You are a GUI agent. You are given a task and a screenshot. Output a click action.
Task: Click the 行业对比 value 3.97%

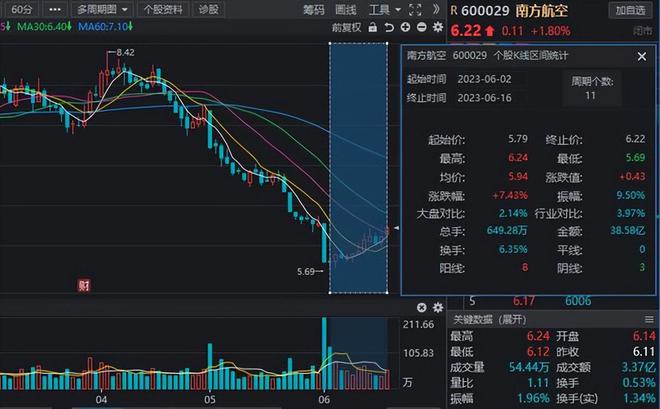[x=631, y=213]
